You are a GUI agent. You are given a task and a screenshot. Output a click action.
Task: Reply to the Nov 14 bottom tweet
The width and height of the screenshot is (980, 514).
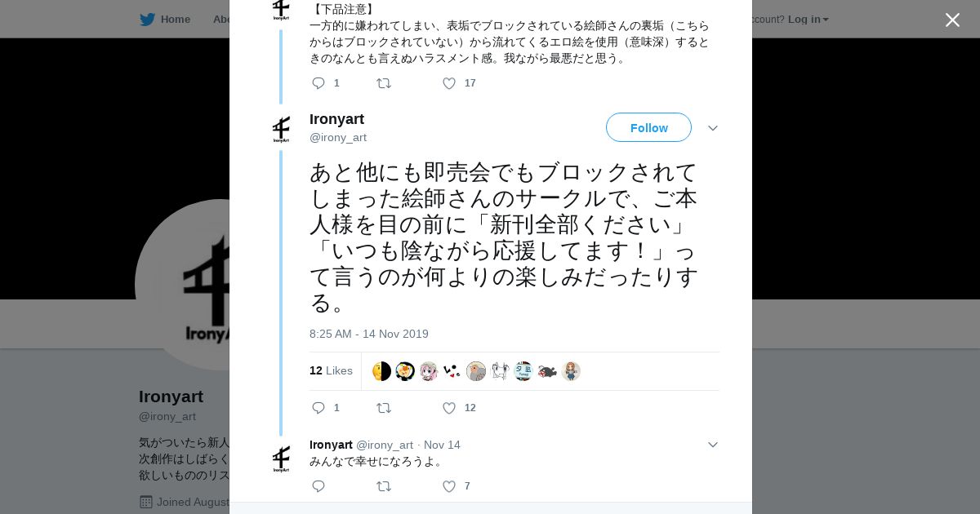(318, 486)
